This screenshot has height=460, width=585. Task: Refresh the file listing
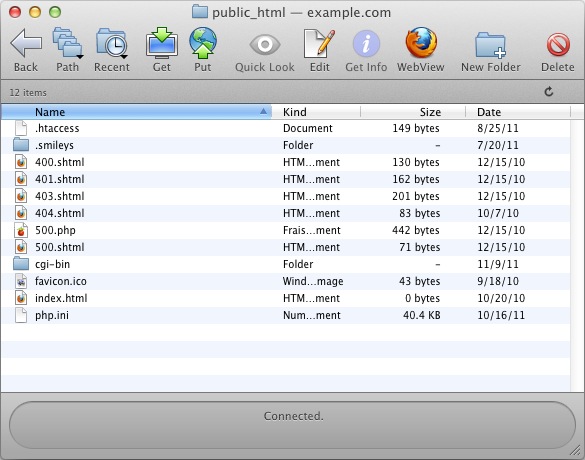click(x=548, y=92)
